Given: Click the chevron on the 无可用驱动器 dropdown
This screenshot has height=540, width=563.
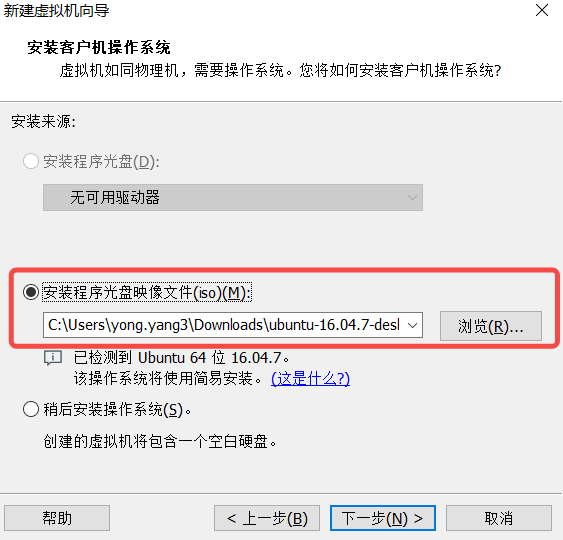Looking at the screenshot, I should [412, 197].
